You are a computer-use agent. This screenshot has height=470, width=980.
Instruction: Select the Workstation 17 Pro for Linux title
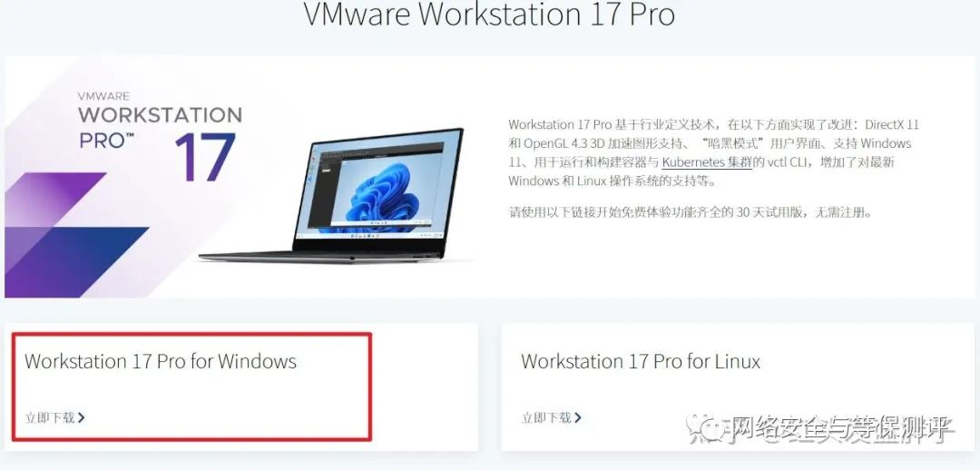click(x=641, y=361)
